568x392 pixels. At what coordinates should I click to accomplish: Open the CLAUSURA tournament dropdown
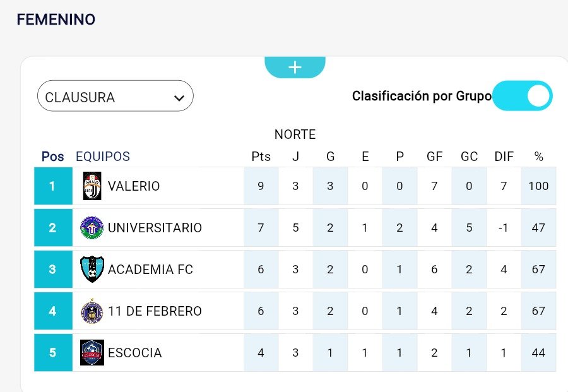pyautogui.click(x=115, y=97)
